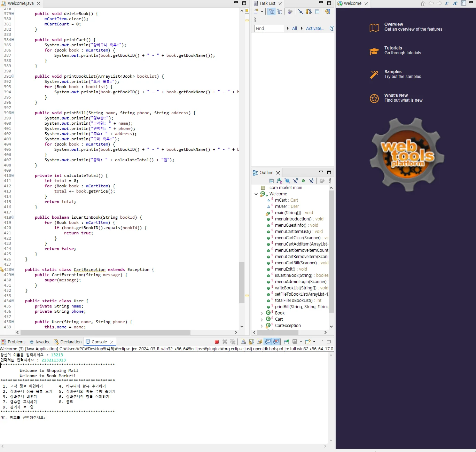Terminate the running program with the red stop icon
476x452 pixels.
pos(217,342)
